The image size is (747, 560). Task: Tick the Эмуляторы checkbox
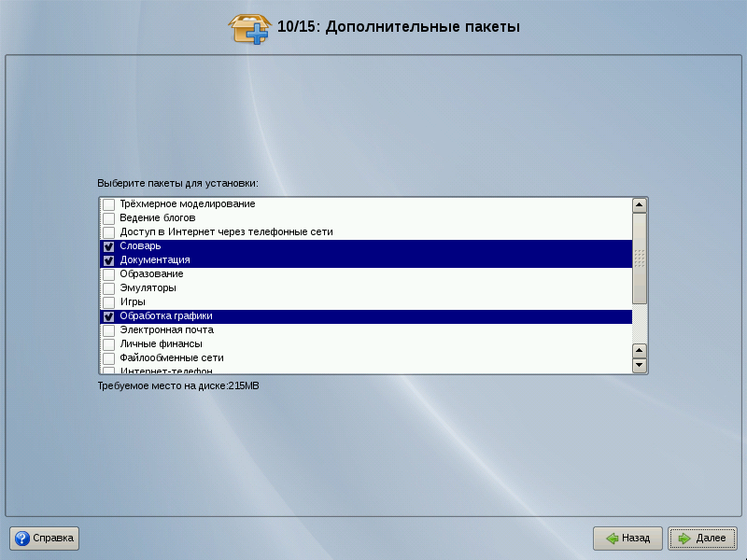click(x=109, y=288)
